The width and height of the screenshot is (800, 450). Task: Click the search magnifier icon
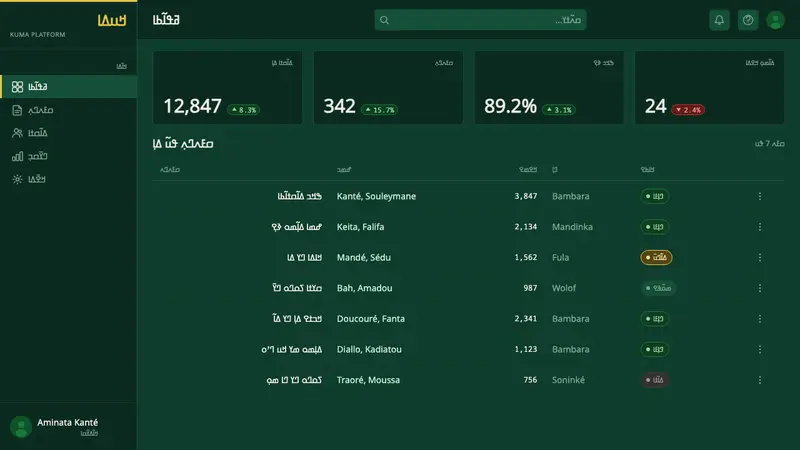click(x=384, y=20)
